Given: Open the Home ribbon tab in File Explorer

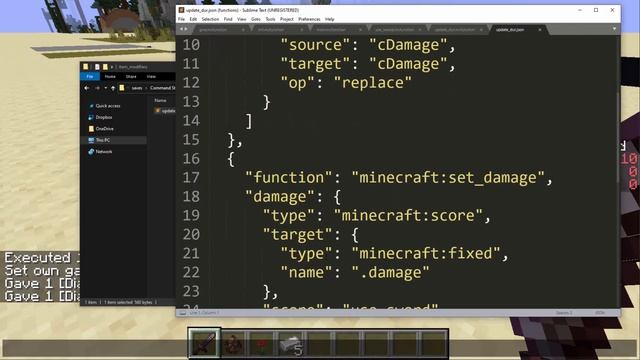Looking at the screenshot, I should 110,76.
